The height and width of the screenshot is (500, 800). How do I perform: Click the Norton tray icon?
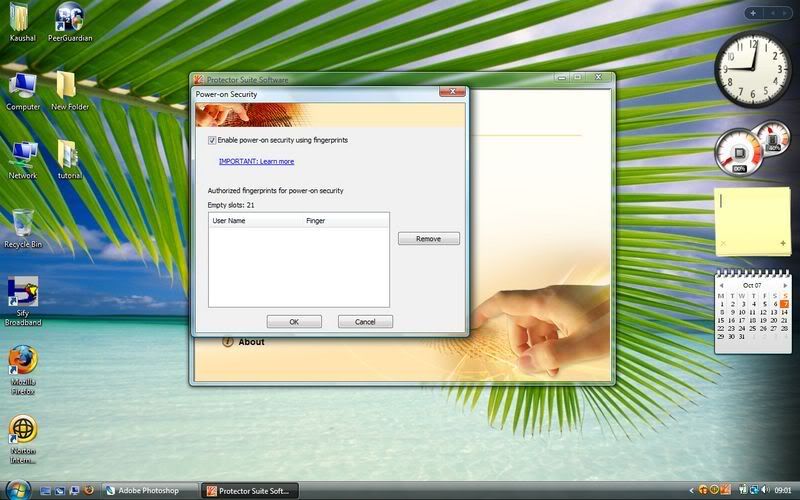[714, 490]
